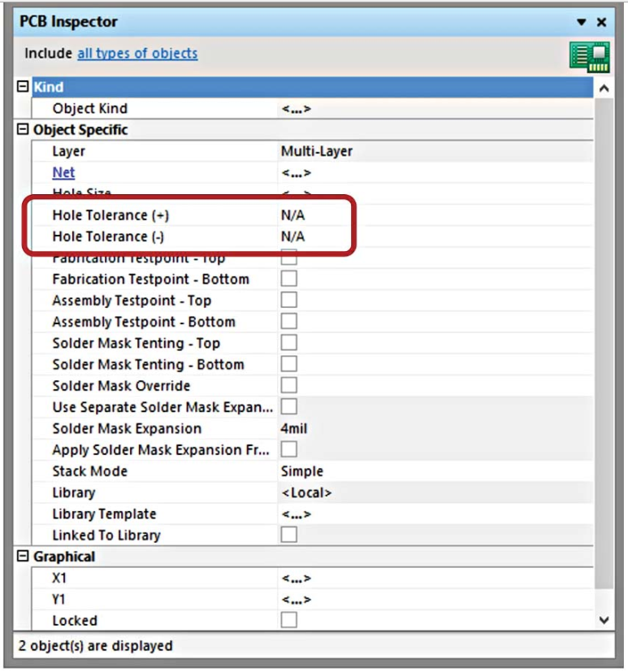The height and width of the screenshot is (672, 628).
Task: Open the 'all types of objects' link
Action: (x=136, y=54)
